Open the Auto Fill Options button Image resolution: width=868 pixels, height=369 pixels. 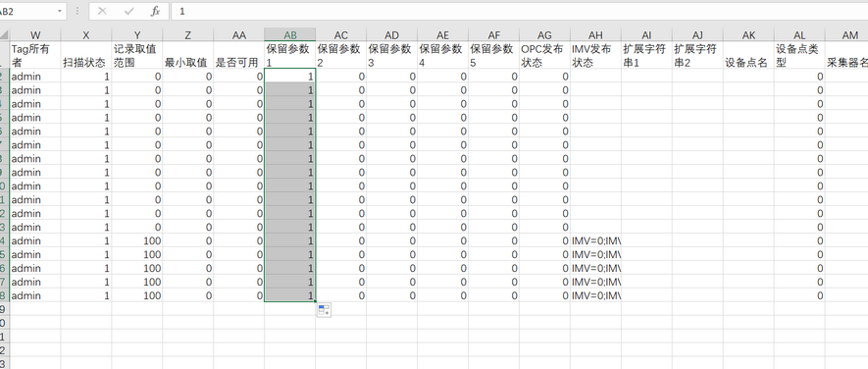[x=324, y=310]
